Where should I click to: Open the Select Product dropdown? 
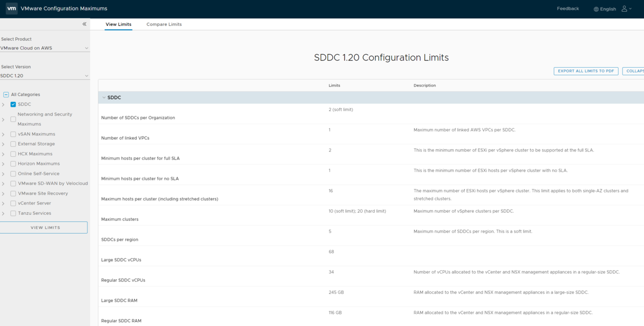[x=45, y=48]
